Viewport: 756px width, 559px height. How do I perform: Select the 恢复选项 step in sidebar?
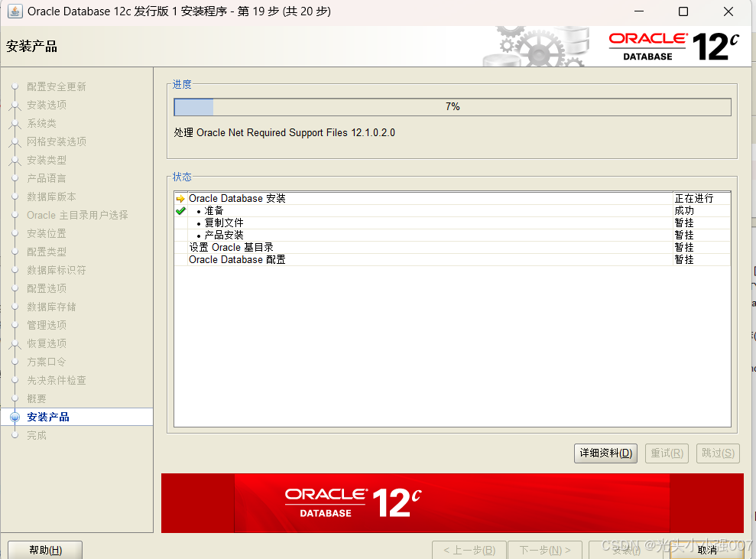click(x=47, y=343)
